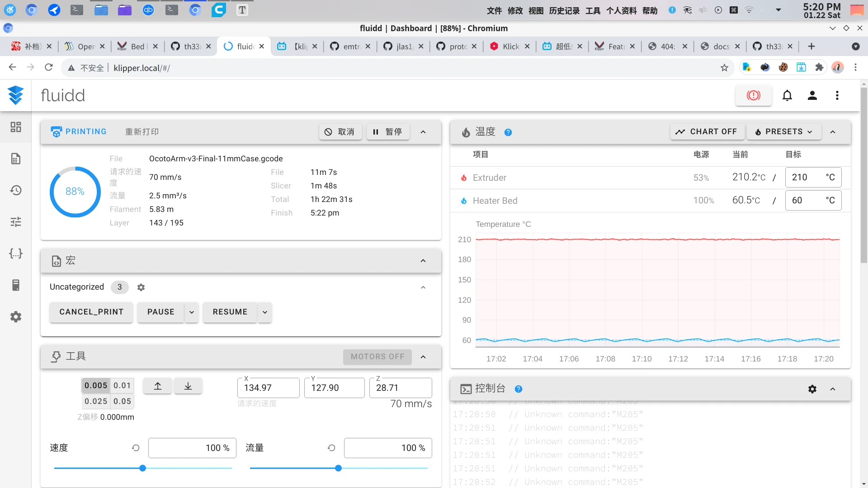
Task: Collapse the temperature panel
Action: (x=833, y=132)
